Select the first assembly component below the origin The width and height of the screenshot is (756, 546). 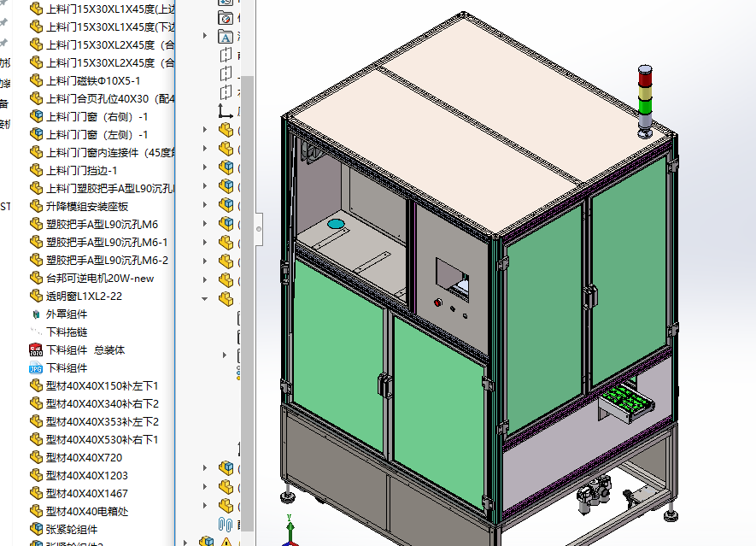tap(226, 130)
